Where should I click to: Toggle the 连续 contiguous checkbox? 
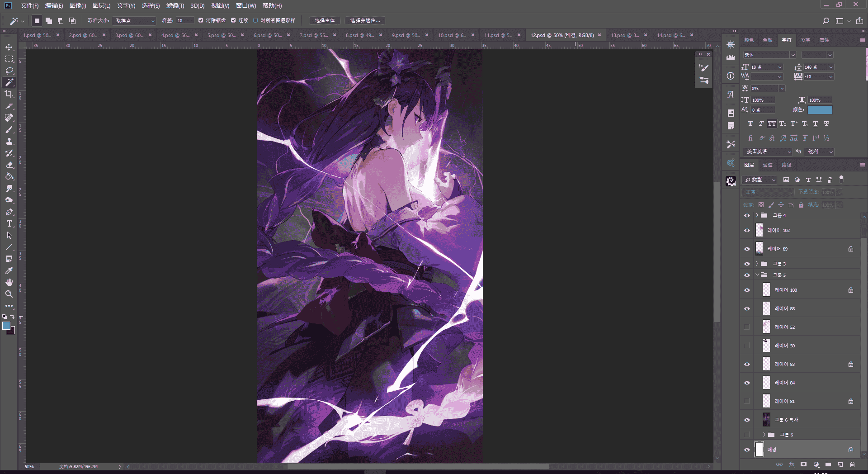[x=233, y=20]
